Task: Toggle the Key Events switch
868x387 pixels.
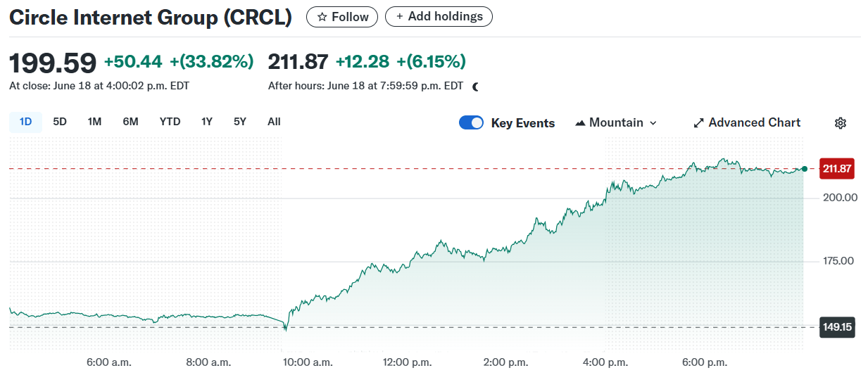Action: [x=471, y=122]
